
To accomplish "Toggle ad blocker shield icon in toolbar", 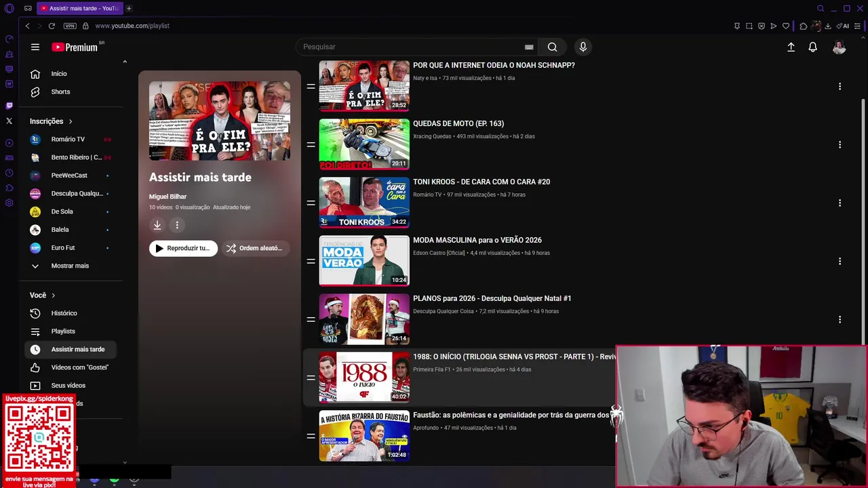I will (x=762, y=26).
